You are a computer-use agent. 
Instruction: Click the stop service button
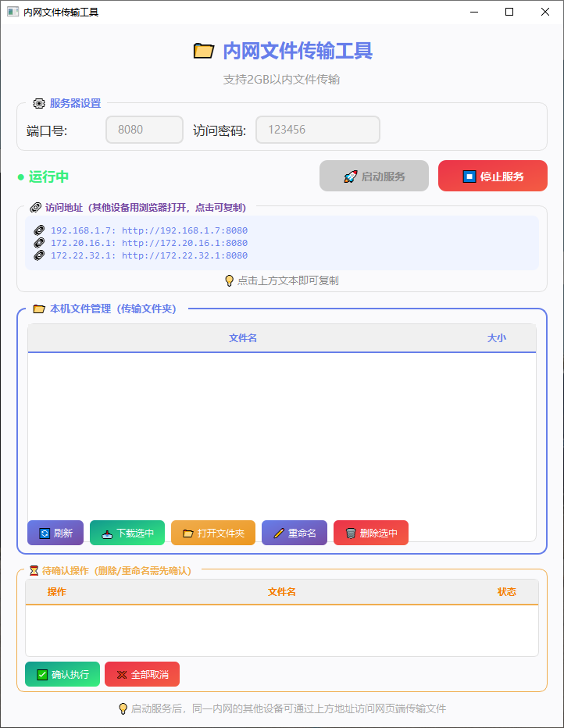tap(492, 176)
